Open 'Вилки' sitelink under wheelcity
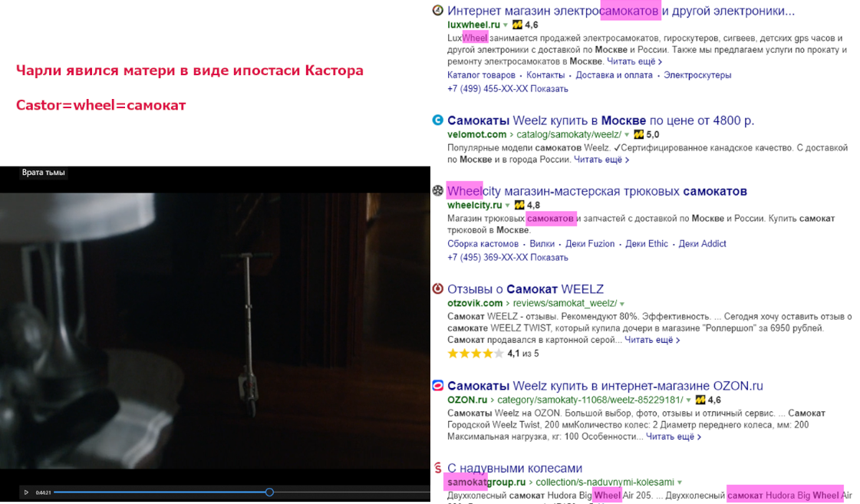Viewport: 860px width, 504px height. [x=542, y=243]
